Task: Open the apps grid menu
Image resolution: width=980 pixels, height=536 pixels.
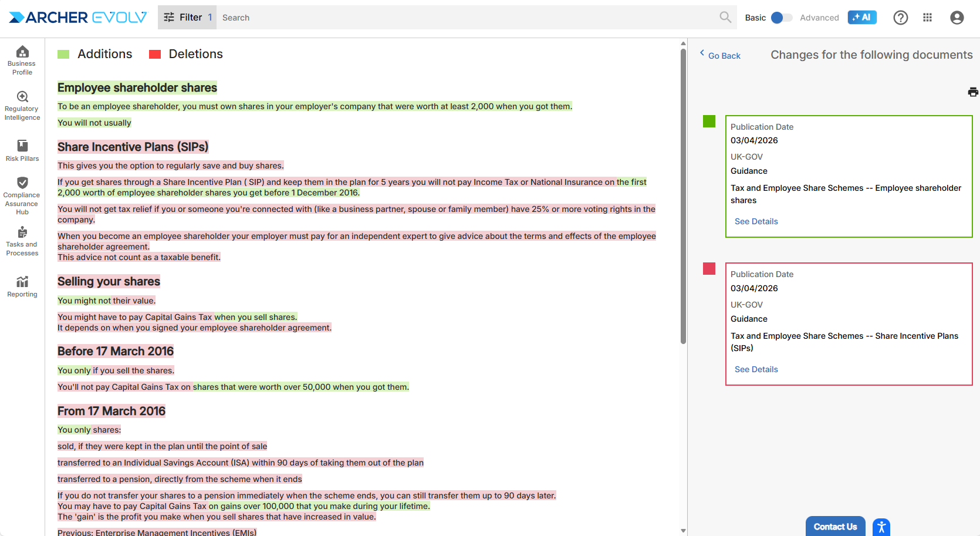Action: [x=927, y=18]
